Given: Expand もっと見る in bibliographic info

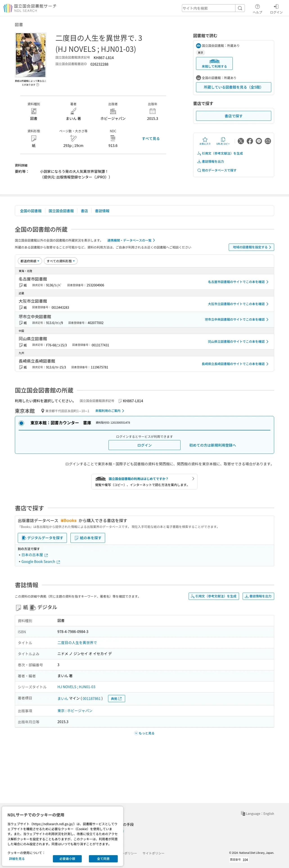Looking at the screenshot, I should (x=144, y=733).
